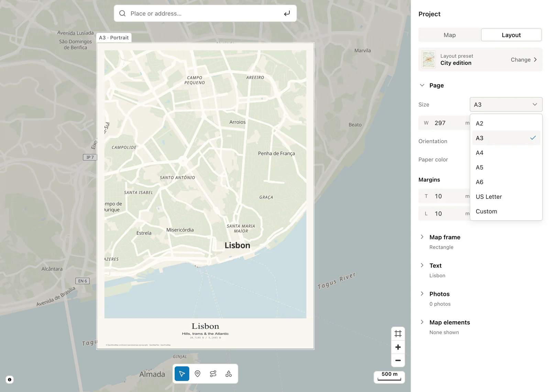Choose A5 from the size list
This screenshot has width=550, height=392.
point(506,168)
